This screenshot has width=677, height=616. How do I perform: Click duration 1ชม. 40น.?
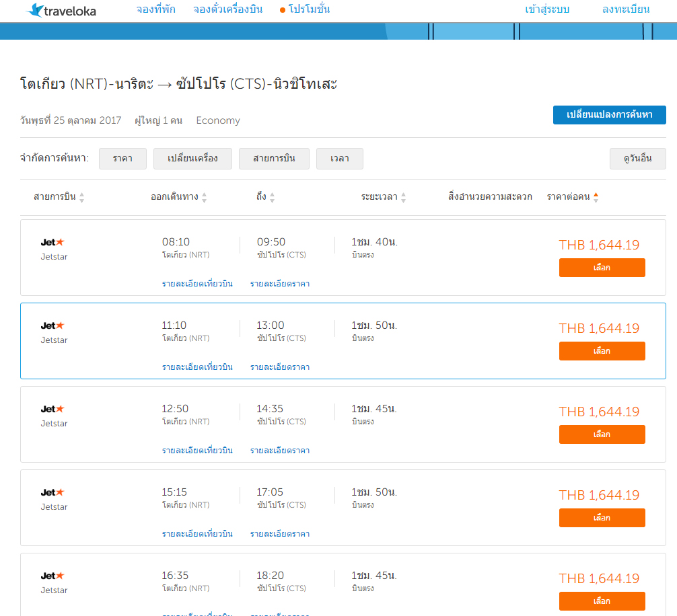[374, 242]
